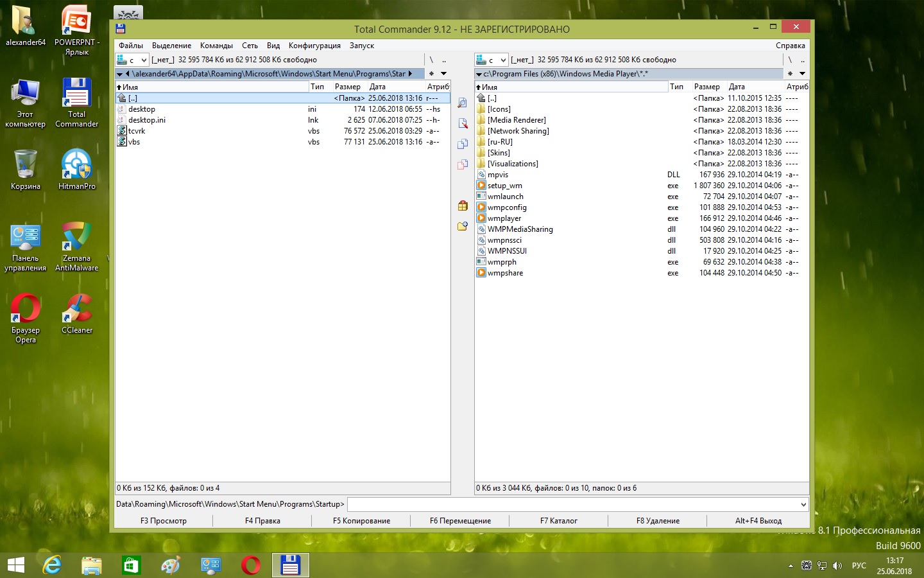The image size is (924, 578).
Task: Click the New folder icon between panels
Action: point(462,226)
